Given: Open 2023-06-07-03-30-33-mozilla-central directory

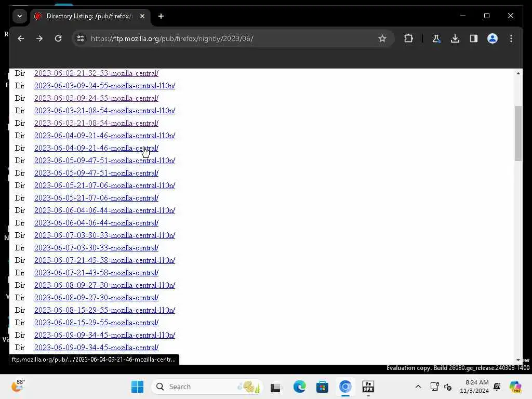Looking at the screenshot, I should click(96, 248).
